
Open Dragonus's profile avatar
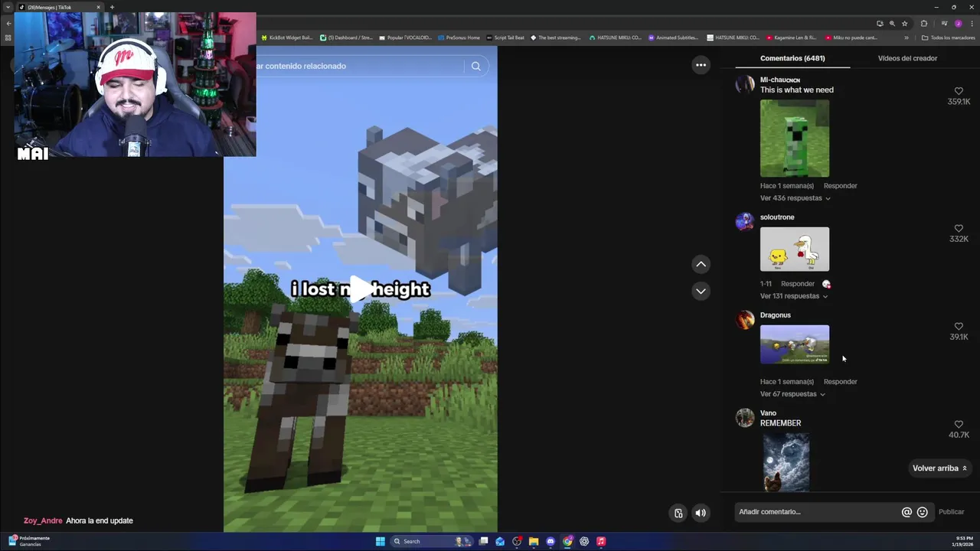(745, 320)
